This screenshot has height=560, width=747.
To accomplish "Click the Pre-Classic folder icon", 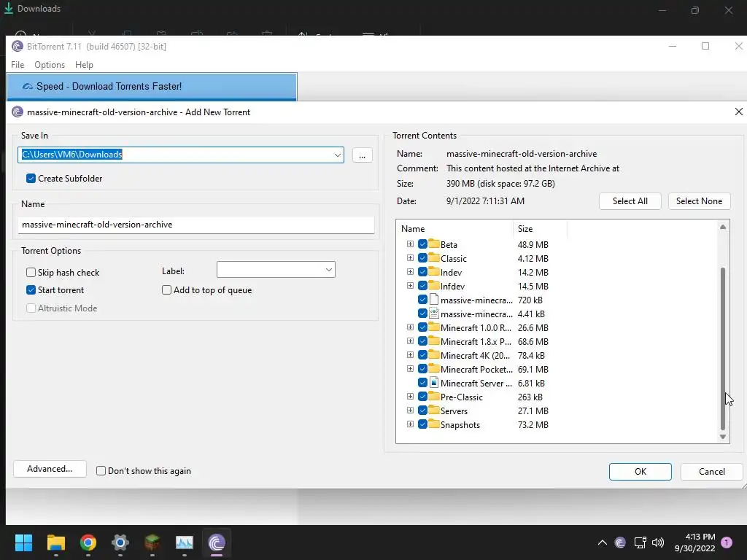I will tap(433, 397).
